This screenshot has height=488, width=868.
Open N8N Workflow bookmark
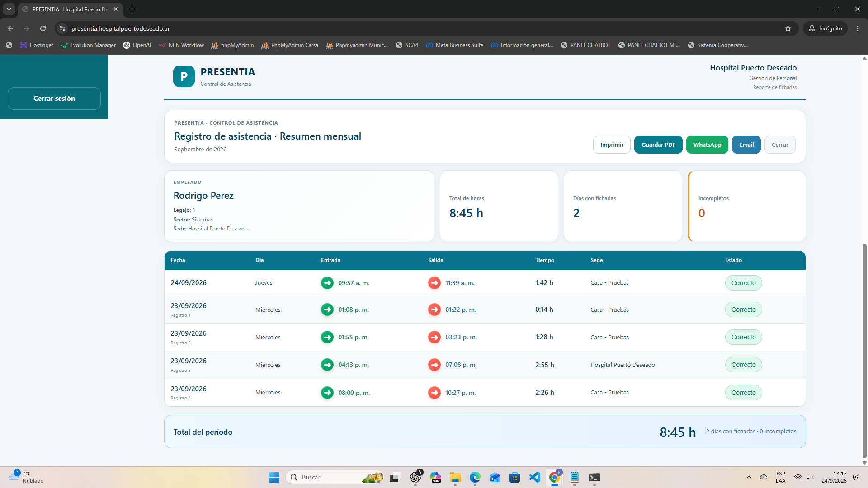pos(181,45)
